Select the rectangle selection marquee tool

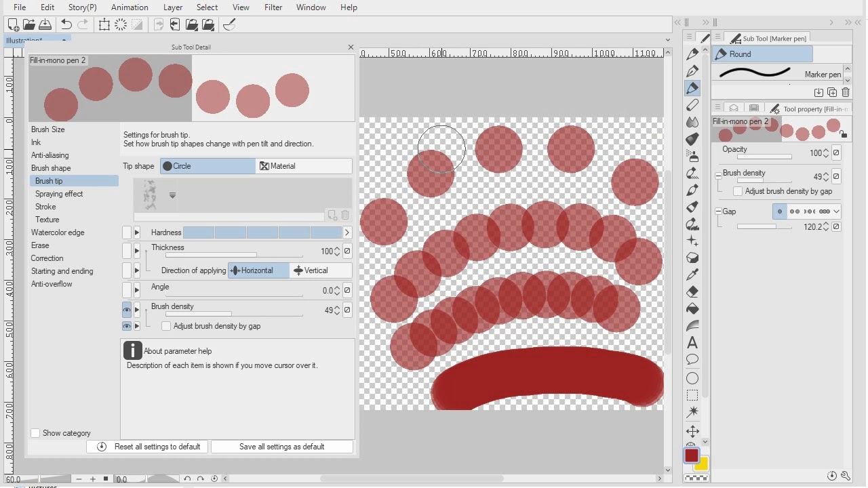click(x=692, y=395)
